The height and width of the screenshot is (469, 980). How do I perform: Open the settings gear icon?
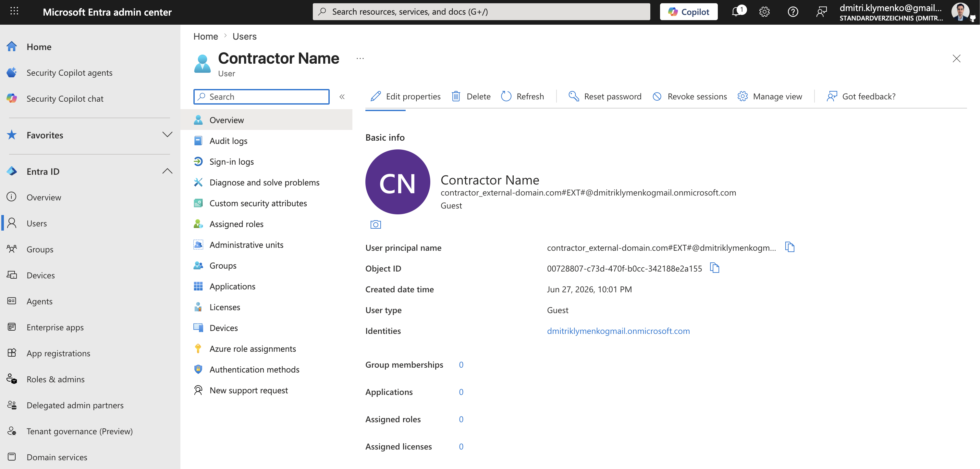[x=764, y=12]
